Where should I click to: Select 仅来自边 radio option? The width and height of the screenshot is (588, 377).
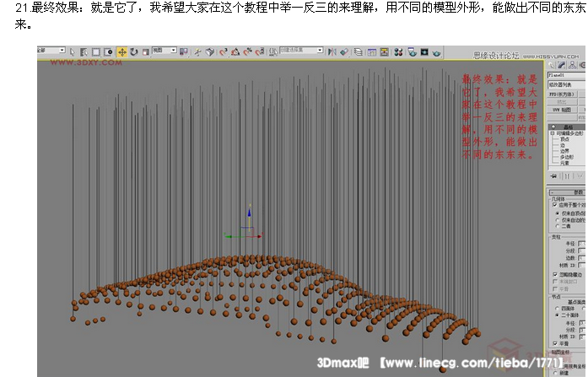pos(558,220)
